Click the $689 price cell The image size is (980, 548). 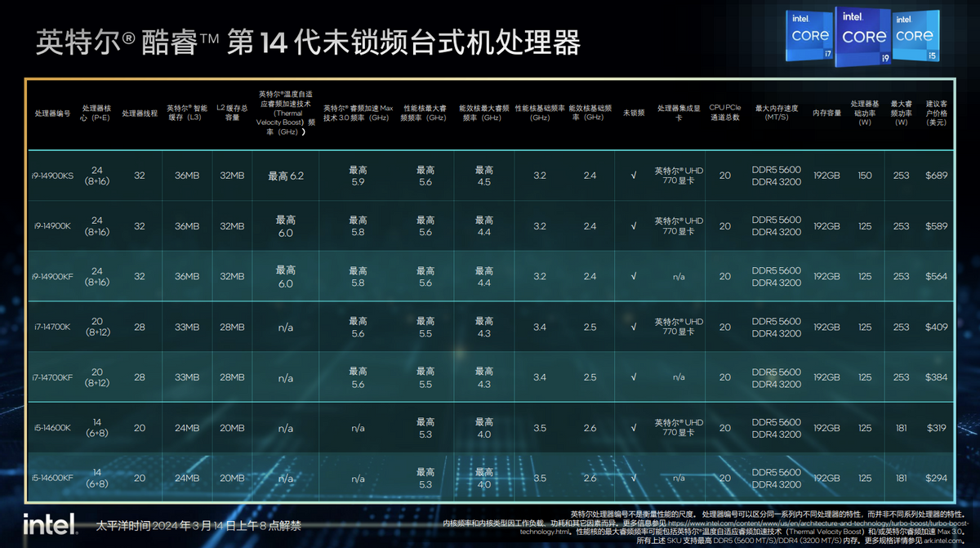(936, 176)
